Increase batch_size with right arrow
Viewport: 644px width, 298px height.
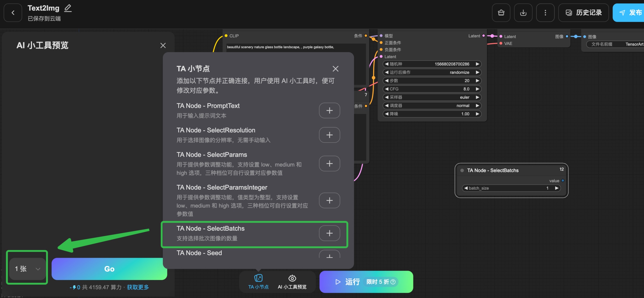click(557, 188)
